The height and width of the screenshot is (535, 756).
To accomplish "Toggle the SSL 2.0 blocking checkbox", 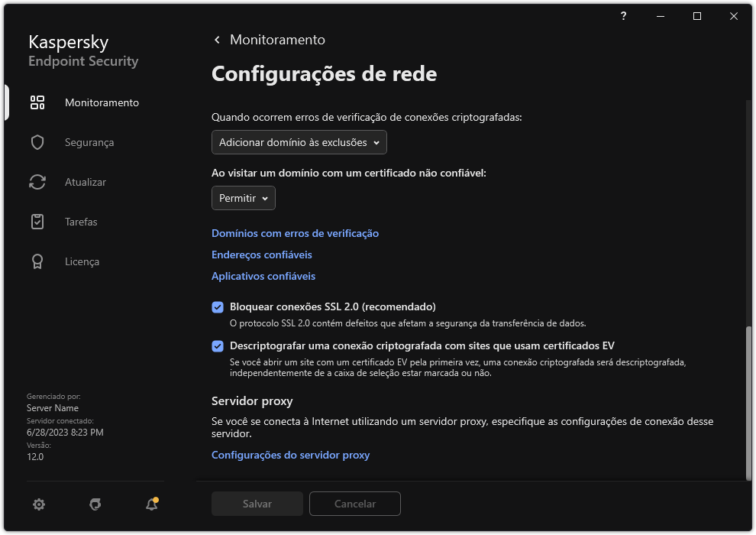I will pos(217,306).
